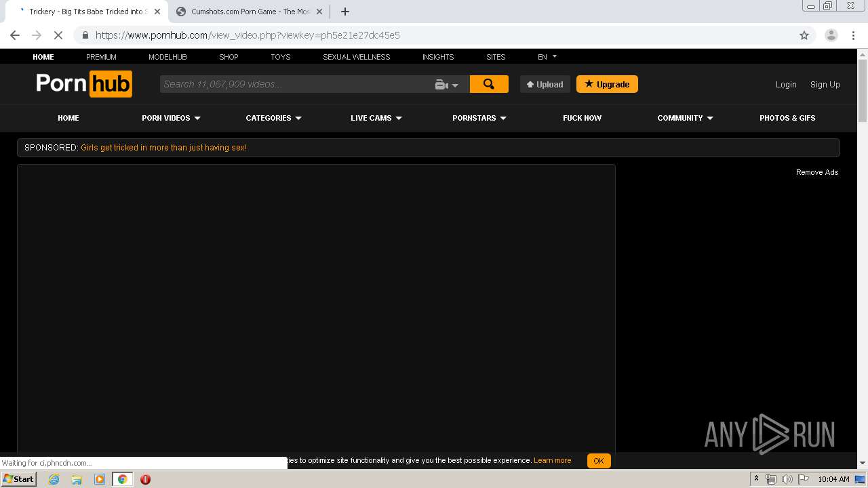Image resolution: width=868 pixels, height=488 pixels.
Task: Click the browser forward arrow
Action: [37, 35]
